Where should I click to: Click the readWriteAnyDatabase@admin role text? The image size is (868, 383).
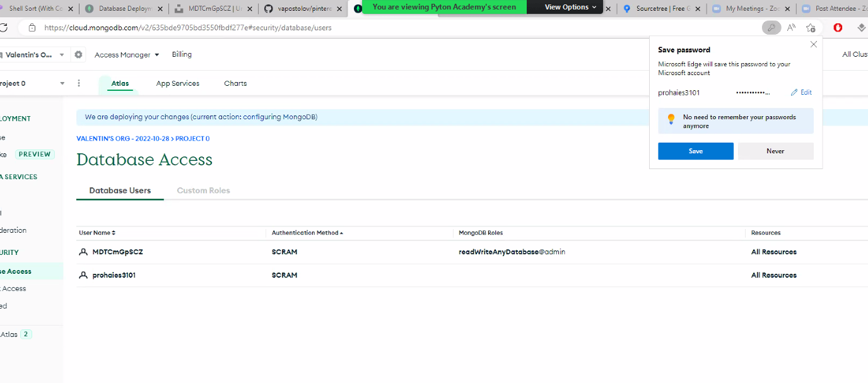click(x=512, y=252)
